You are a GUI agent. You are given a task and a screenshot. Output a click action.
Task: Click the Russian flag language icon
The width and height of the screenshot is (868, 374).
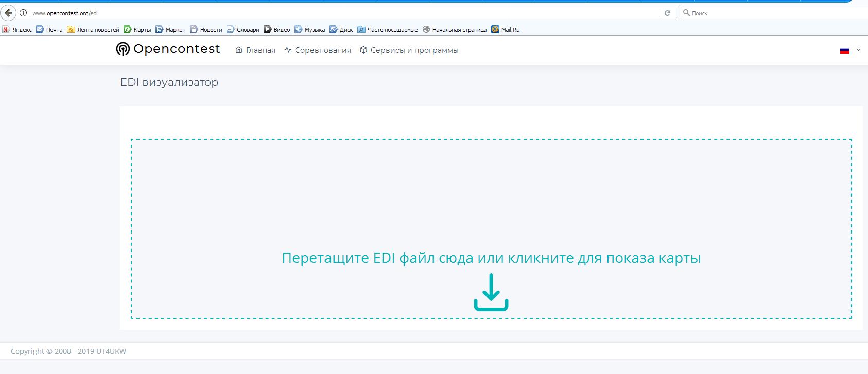tap(844, 50)
